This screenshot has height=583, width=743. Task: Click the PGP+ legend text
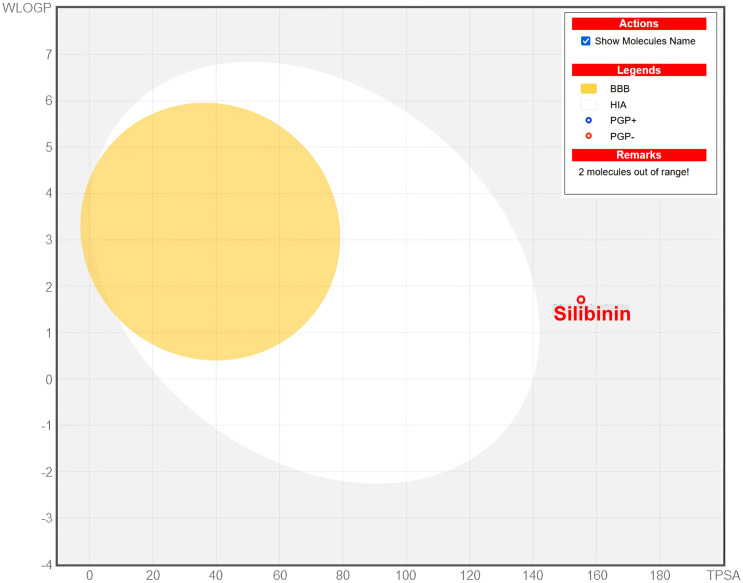623,120
